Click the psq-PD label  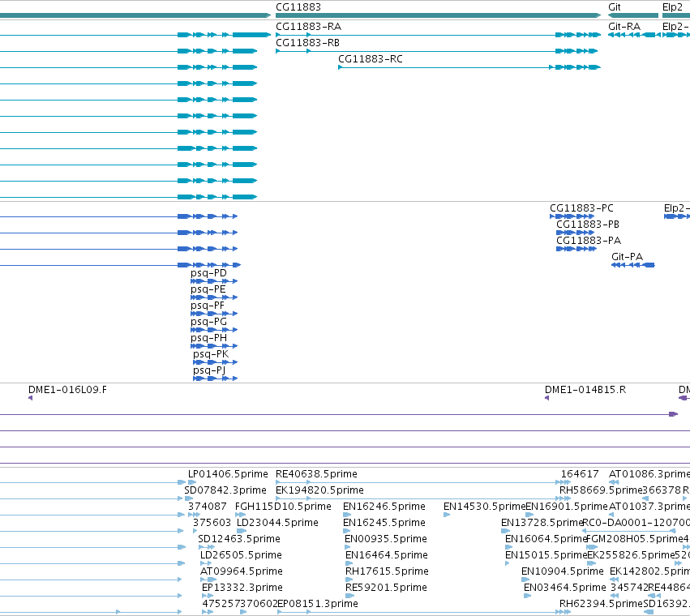(x=208, y=273)
